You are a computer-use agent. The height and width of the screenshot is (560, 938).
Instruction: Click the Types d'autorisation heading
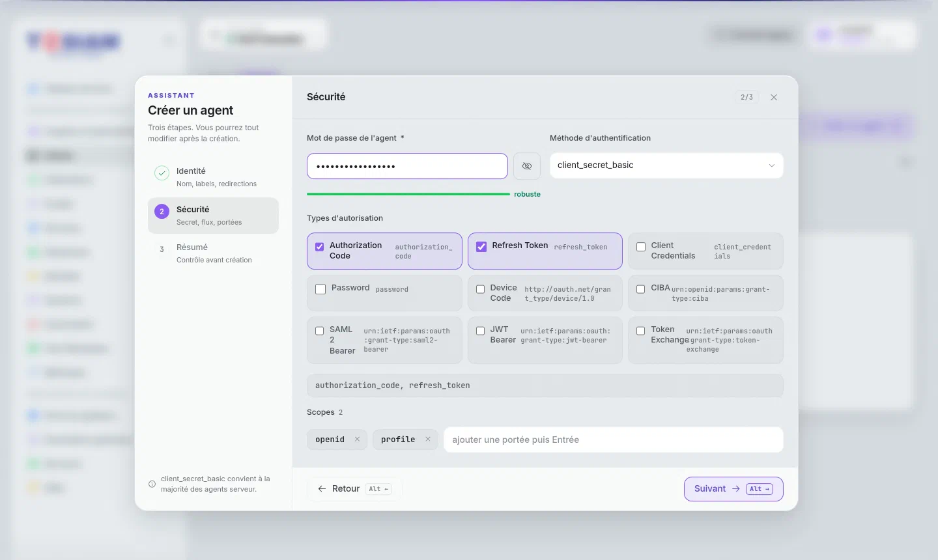coord(345,218)
